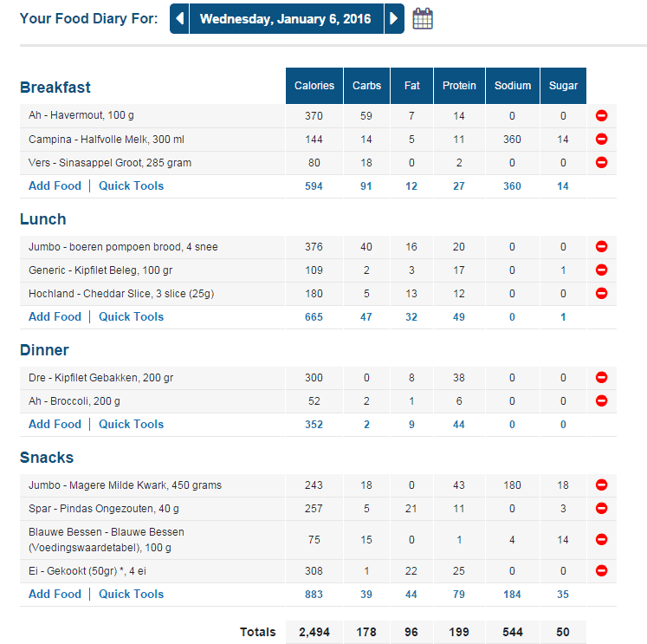
Task: Open Quick Tools for Snacks
Action: point(131,594)
